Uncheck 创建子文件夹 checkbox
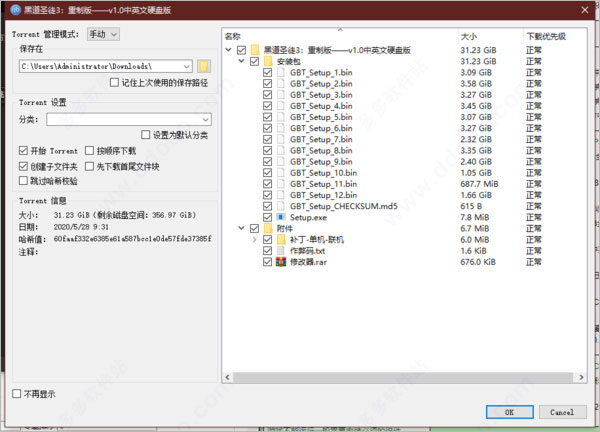Screen dimensions: 600x432 coord(23,166)
